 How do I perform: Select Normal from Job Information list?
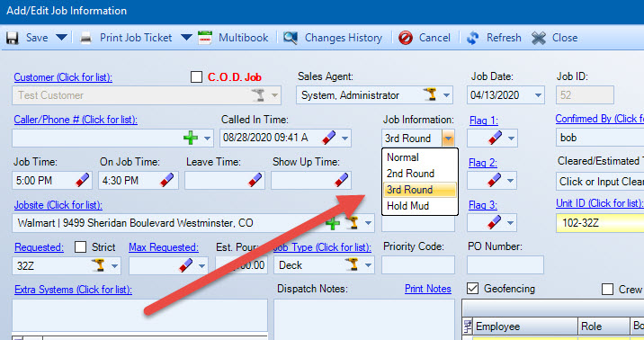[x=420, y=157]
